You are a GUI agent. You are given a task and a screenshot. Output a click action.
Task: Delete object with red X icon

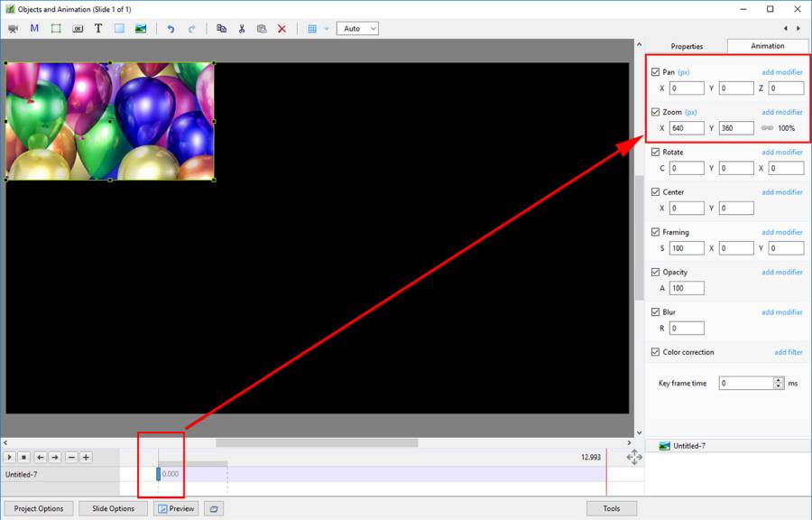tap(281, 29)
